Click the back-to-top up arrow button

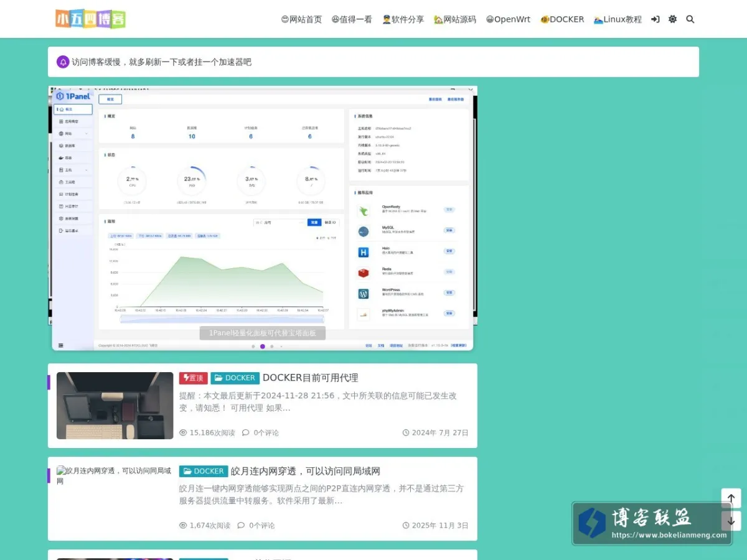(731, 498)
